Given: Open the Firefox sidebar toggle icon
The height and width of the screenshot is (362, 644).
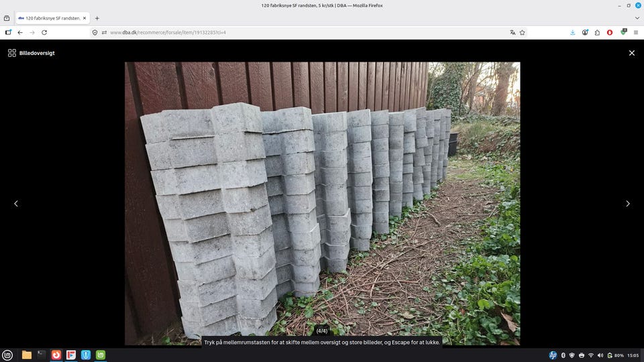Looking at the screenshot, I should 8,32.
